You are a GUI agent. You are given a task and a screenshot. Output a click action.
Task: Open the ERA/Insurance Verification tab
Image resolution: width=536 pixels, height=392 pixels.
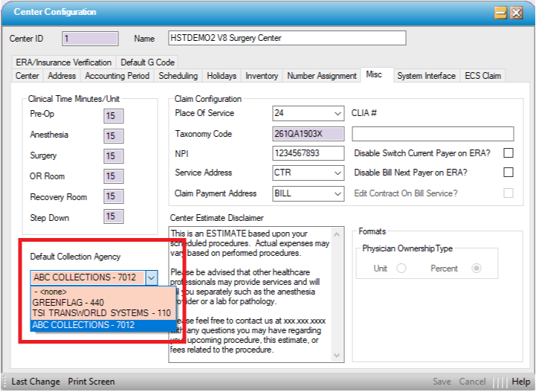tap(62, 62)
